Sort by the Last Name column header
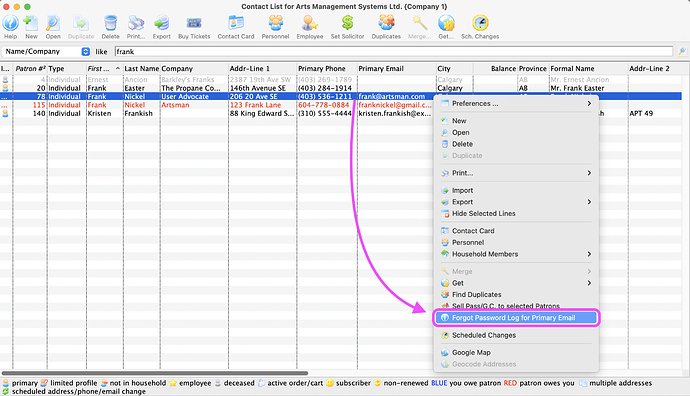 click(x=141, y=69)
